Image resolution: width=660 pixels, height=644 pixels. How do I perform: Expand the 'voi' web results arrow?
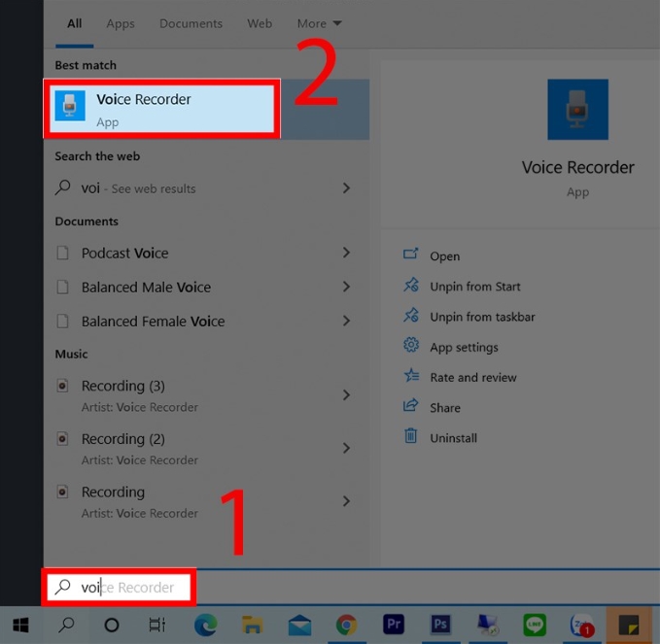[x=346, y=188]
